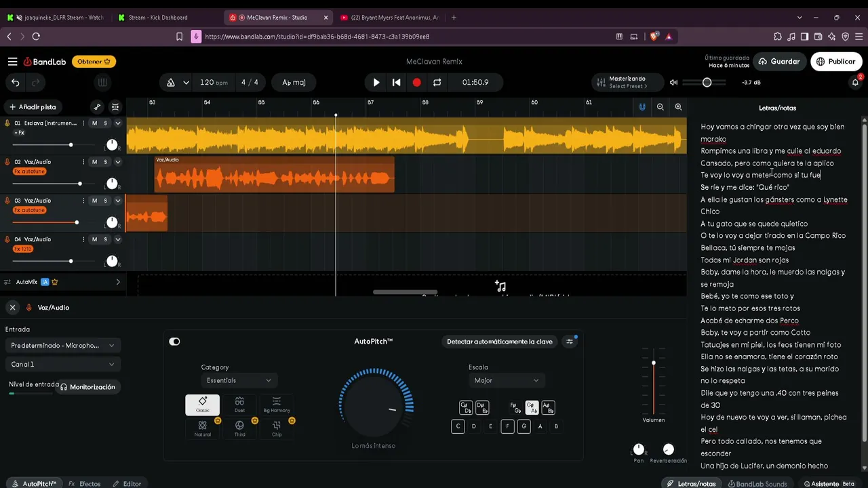Select the Third AutoPitch preset
868x488 pixels.
(x=239, y=428)
